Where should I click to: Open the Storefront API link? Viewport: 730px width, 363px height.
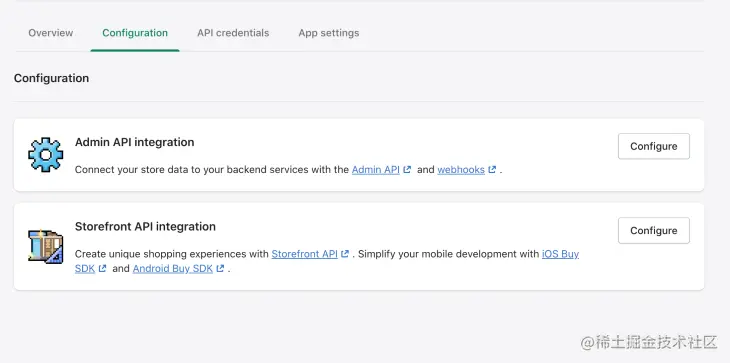304,254
